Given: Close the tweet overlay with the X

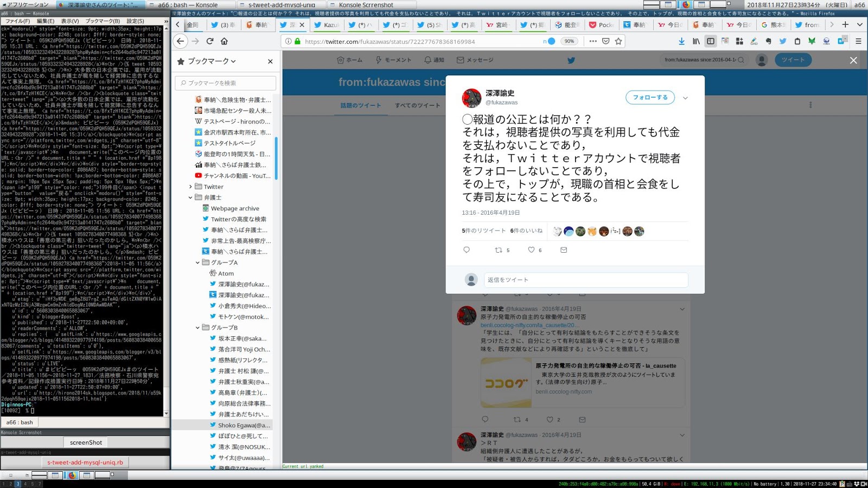Looking at the screenshot, I should [853, 60].
